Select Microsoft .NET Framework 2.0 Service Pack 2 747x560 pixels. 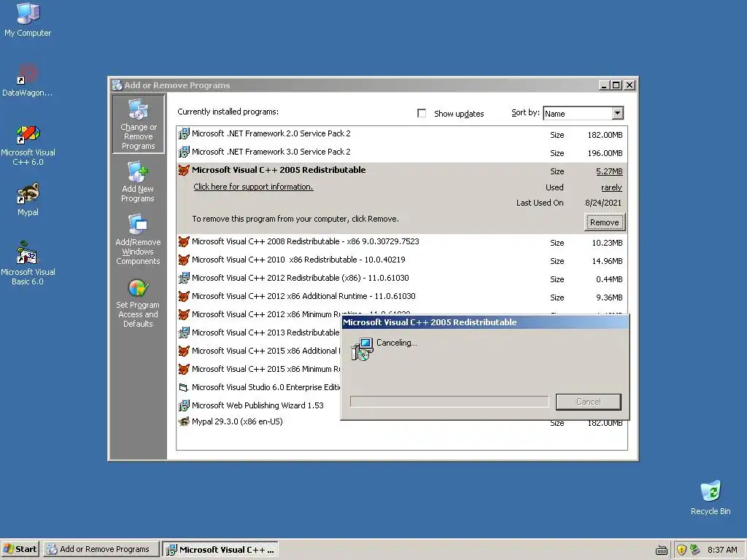tap(402, 134)
